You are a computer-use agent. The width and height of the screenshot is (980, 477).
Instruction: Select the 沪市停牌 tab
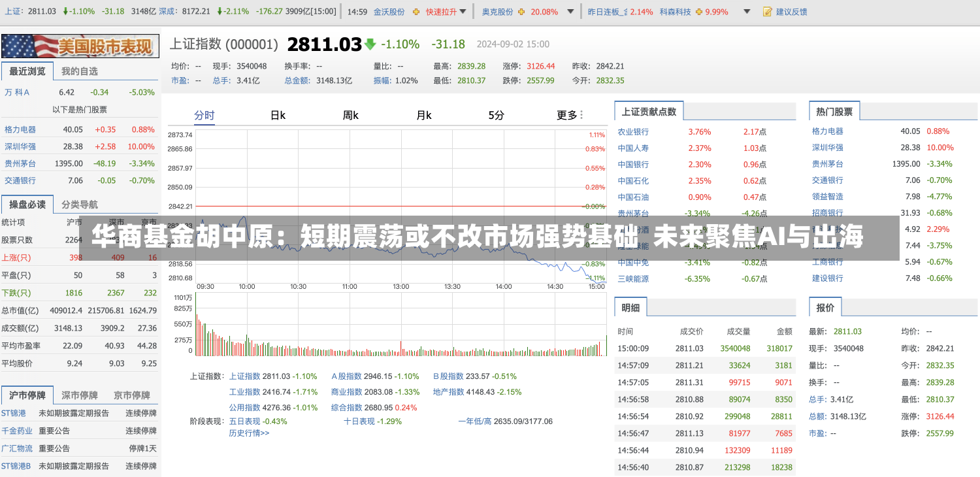coord(27,395)
